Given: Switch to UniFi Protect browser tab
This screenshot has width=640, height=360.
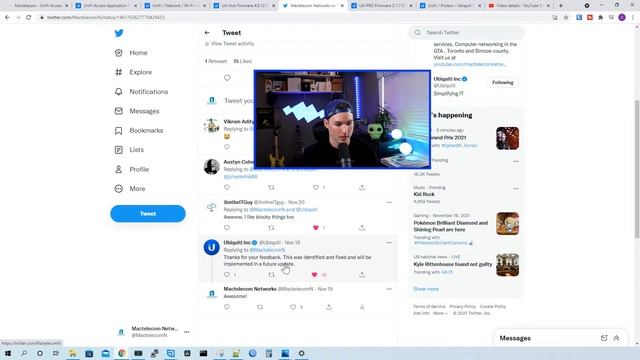Looking at the screenshot, I should click(x=450, y=6).
